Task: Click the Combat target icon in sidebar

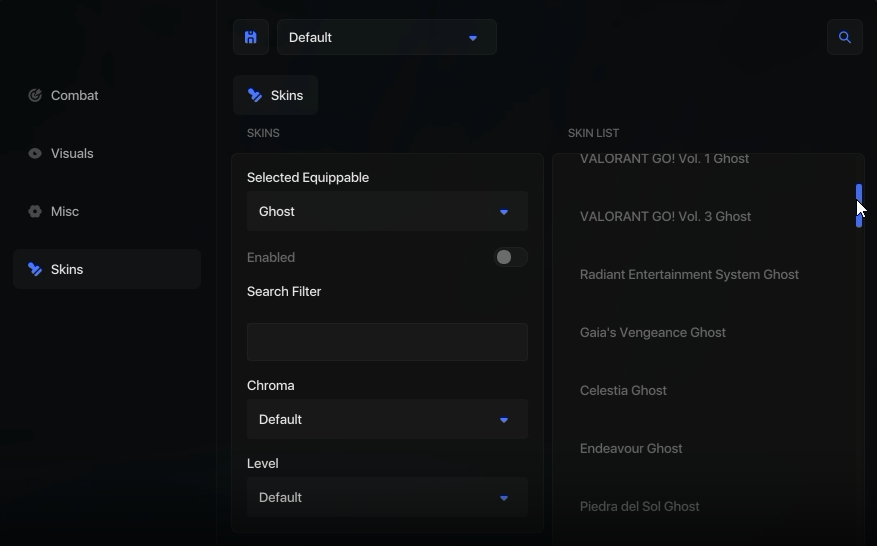Action: tap(35, 96)
